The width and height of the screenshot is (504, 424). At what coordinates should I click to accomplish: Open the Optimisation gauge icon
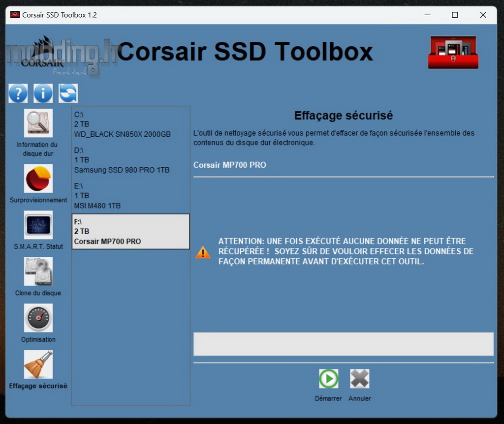coord(38,318)
